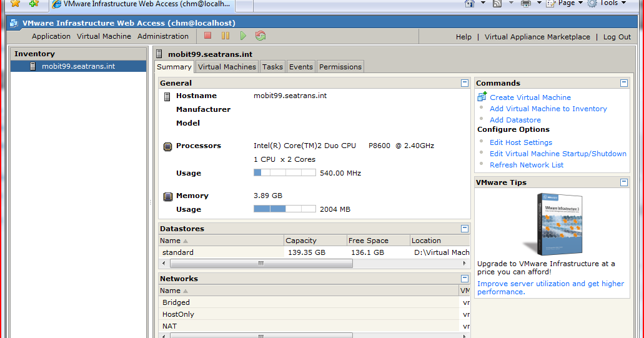
Task: Click the RSS feeds icon
Action: tap(497, 4)
